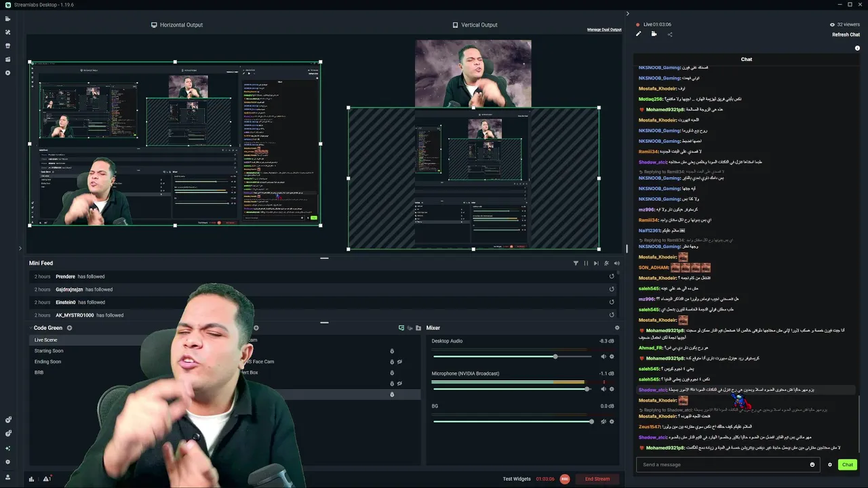Viewport: 868px width, 488px height.
Task: Click the Streamlabs Desktop title bar logo
Action: (x=7, y=5)
